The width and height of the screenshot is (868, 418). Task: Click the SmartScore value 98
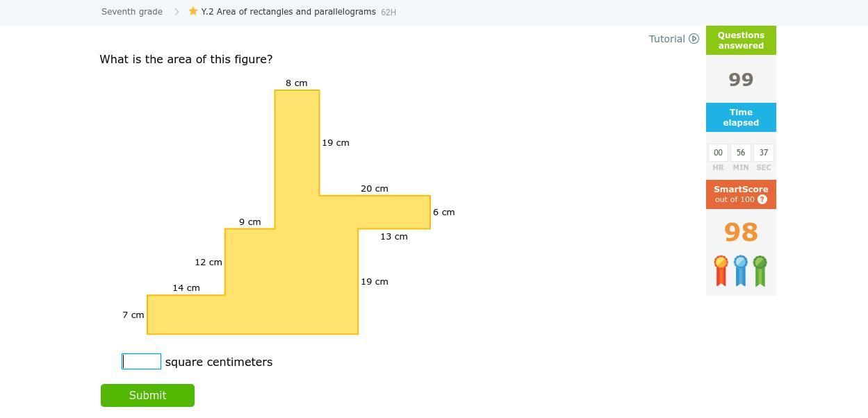(741, 232)
